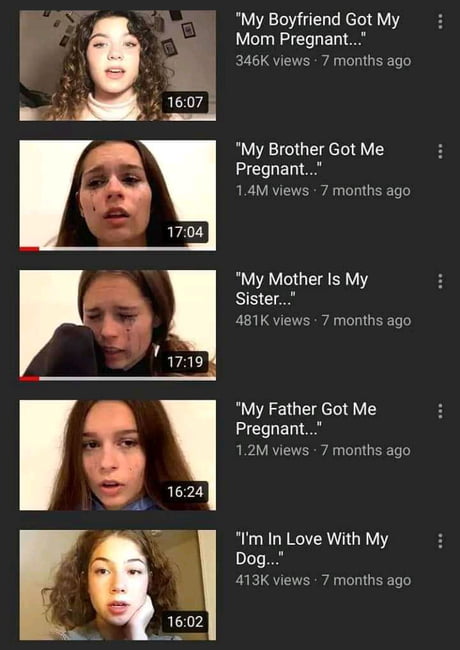Open three-dot menu for "My Brother Got Me Pregnant"

pyautogui.click(x=440, y=151)
